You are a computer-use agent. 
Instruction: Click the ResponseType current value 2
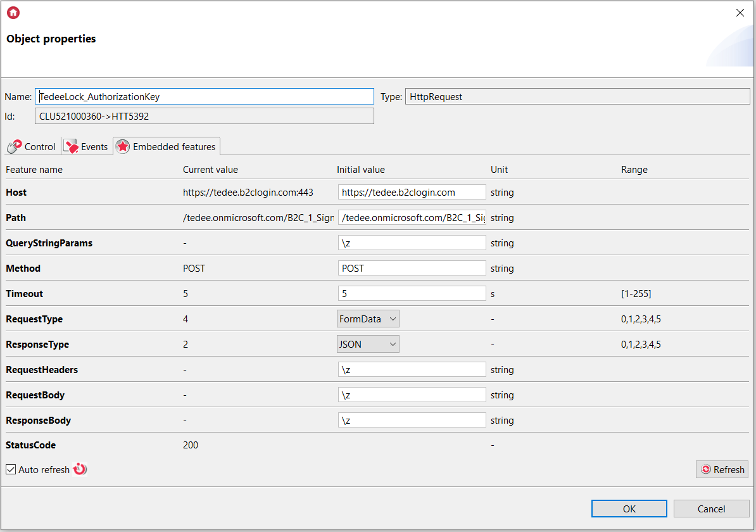point(186,345)
